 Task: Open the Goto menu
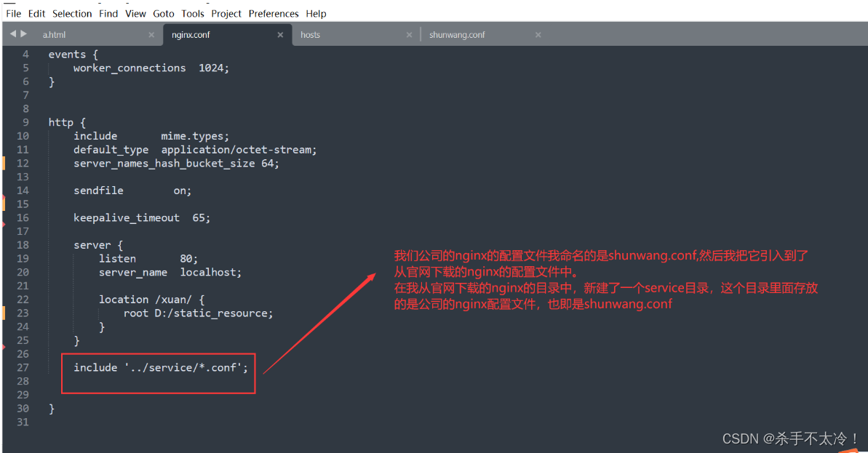click(163, 13)
